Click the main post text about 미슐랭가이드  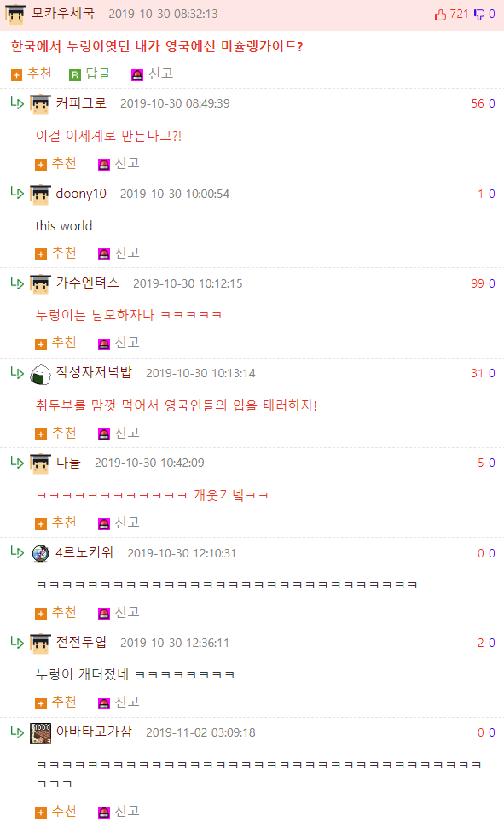pyautogui.click(x=157, y=47)
